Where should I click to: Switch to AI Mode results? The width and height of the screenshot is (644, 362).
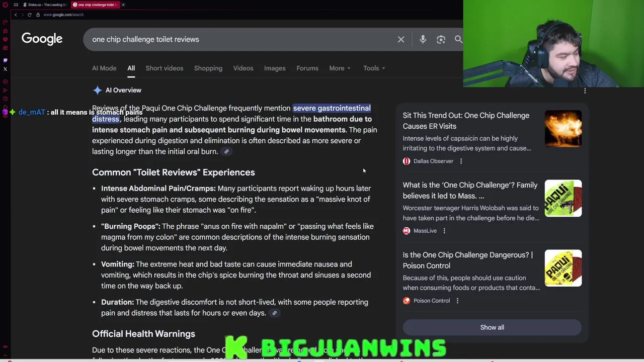click(104, 68)
